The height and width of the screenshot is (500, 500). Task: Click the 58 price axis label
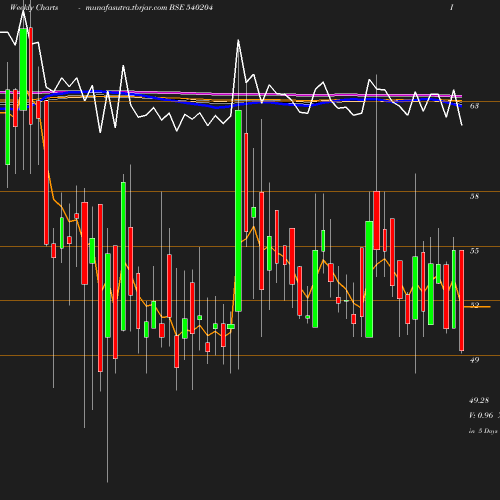click(474, 196)
